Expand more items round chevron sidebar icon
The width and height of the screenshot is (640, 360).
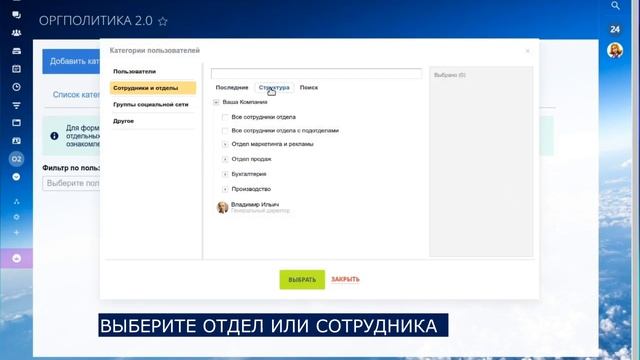pyautogui.click(x=16, y=177)
